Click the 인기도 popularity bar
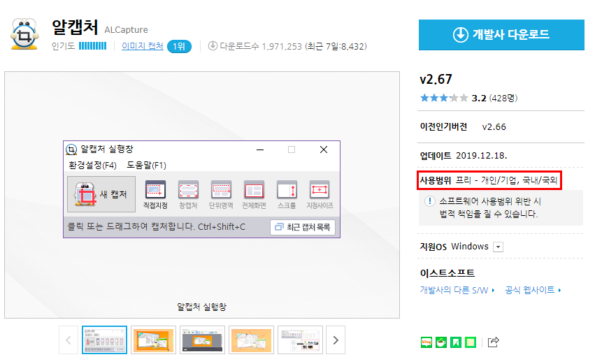Screen dimensions: 595x364 tap(92, 46)
